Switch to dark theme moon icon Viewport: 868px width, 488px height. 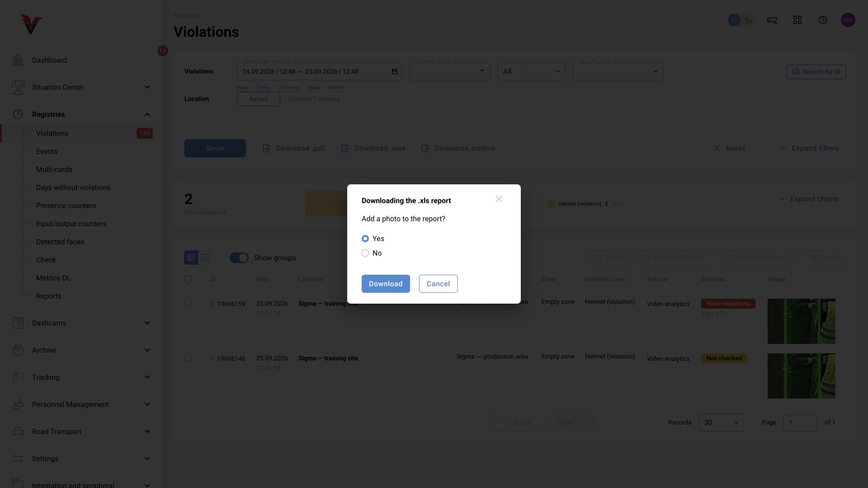[x=749, y=20]
